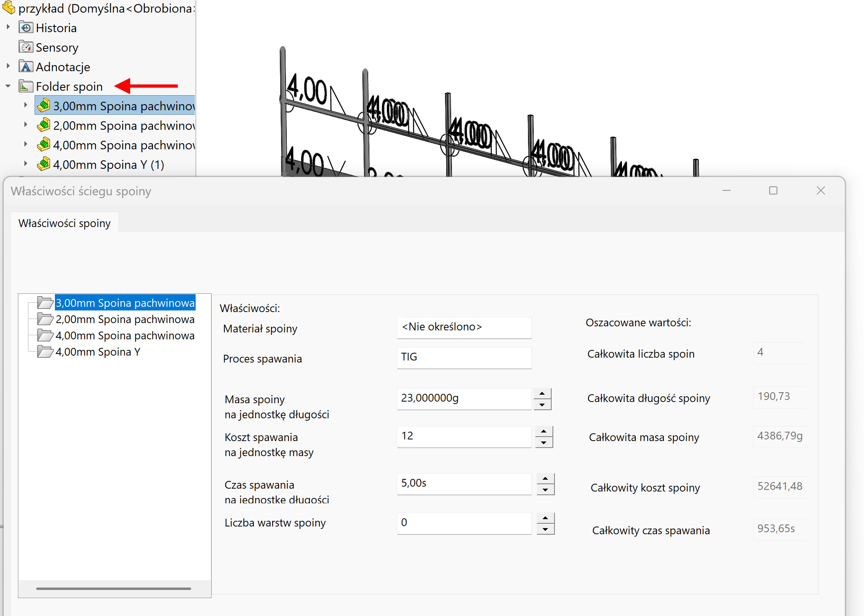Collapse the Folder spoin node
Screen dimensions: 864x616
point(8,86)
